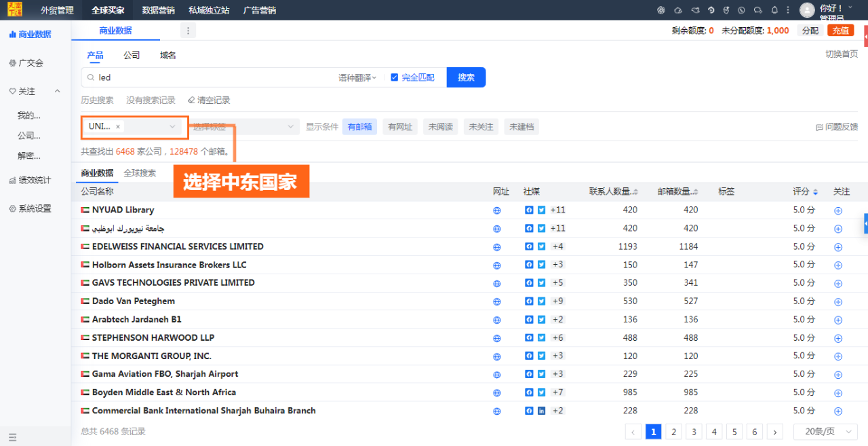Click the 搜索 button

pyautogui.click(x=466, y=77)
